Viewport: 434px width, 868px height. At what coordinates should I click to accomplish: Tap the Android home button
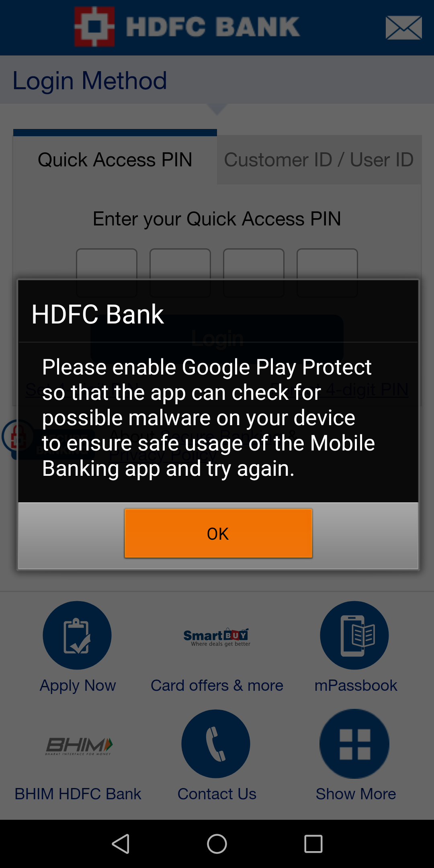217,843
